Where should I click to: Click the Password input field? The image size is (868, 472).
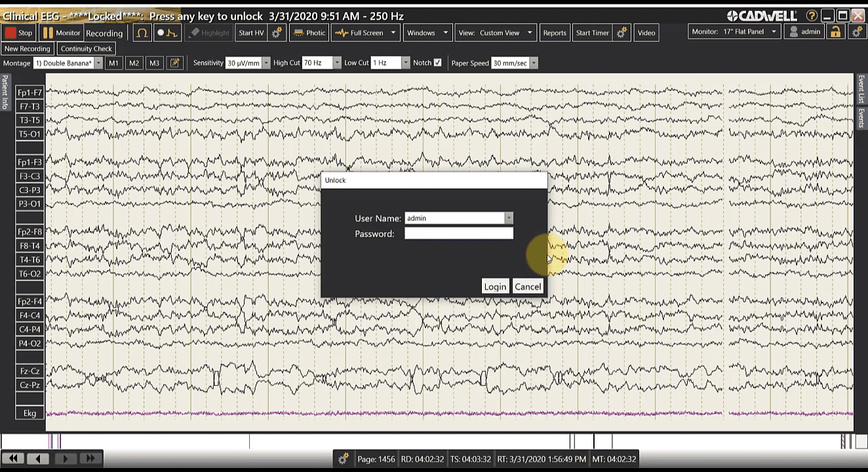(x=459, y=234)
